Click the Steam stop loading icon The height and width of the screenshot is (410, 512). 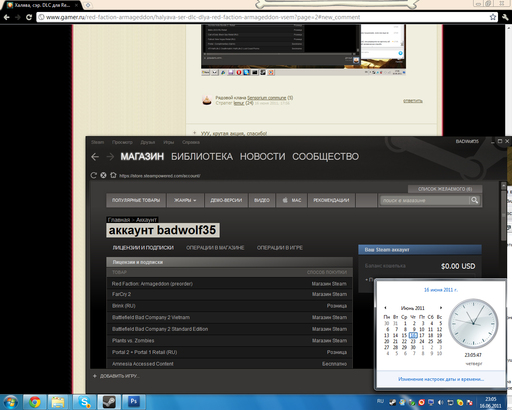[x=103, y=175]
